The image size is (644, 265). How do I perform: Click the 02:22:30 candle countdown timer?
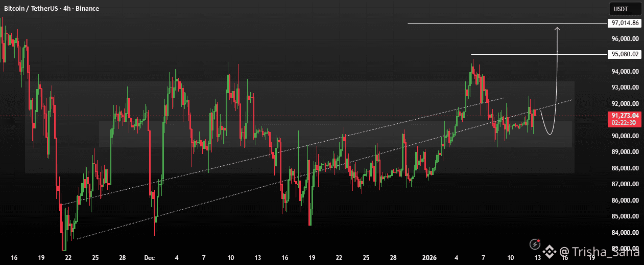click(x=625, y=123)
